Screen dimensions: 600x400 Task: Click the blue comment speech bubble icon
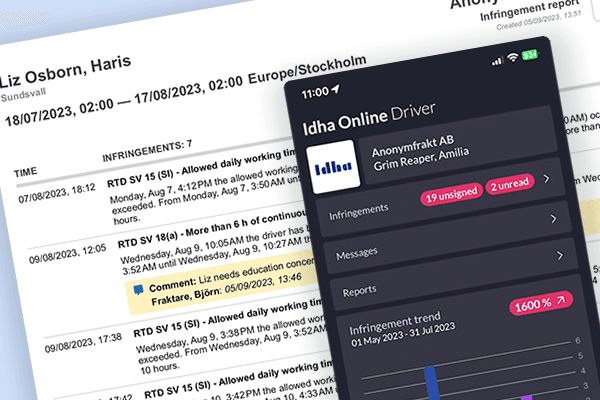(x=137, y=289)
